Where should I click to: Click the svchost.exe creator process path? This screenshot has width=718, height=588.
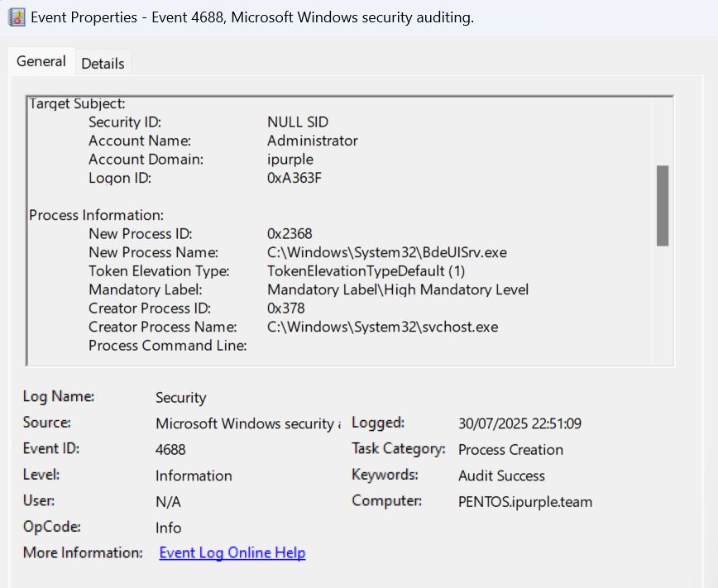[382, 327]
